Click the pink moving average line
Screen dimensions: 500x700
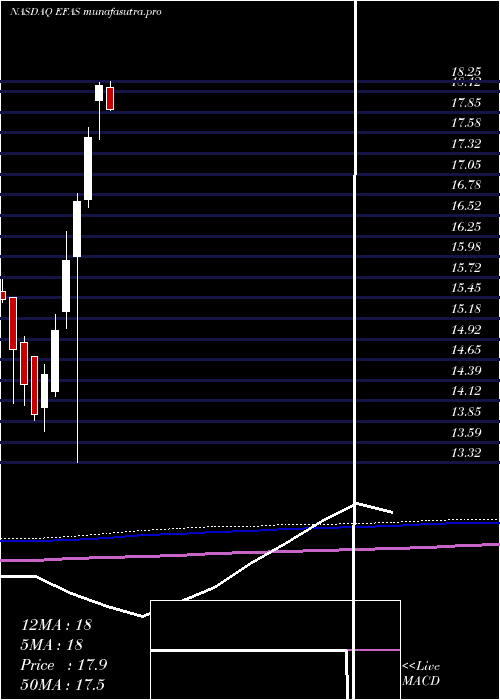point(250,552)
